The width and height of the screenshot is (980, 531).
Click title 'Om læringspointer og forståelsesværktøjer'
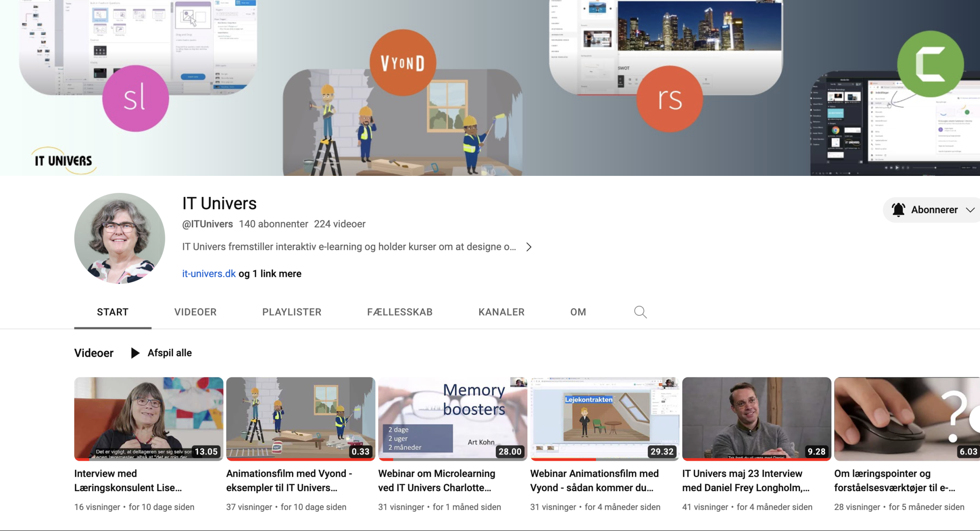(895, 481)
